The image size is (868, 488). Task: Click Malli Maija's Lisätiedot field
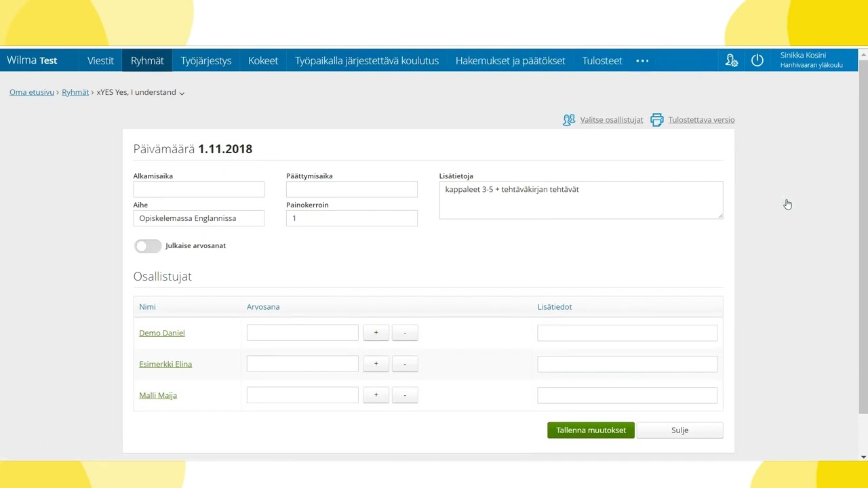(x=627, y=395)
